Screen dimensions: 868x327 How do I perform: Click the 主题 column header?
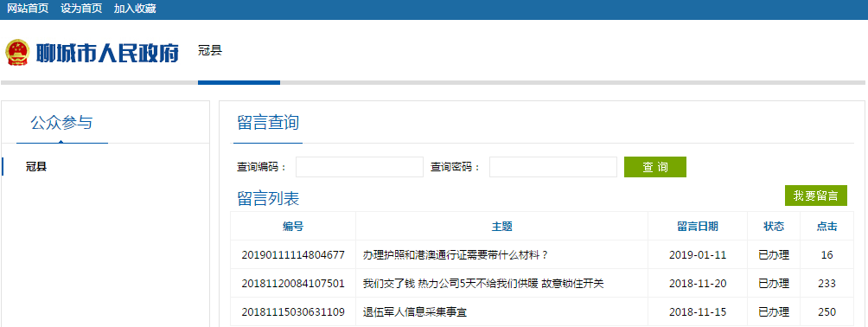coord(501,226)
